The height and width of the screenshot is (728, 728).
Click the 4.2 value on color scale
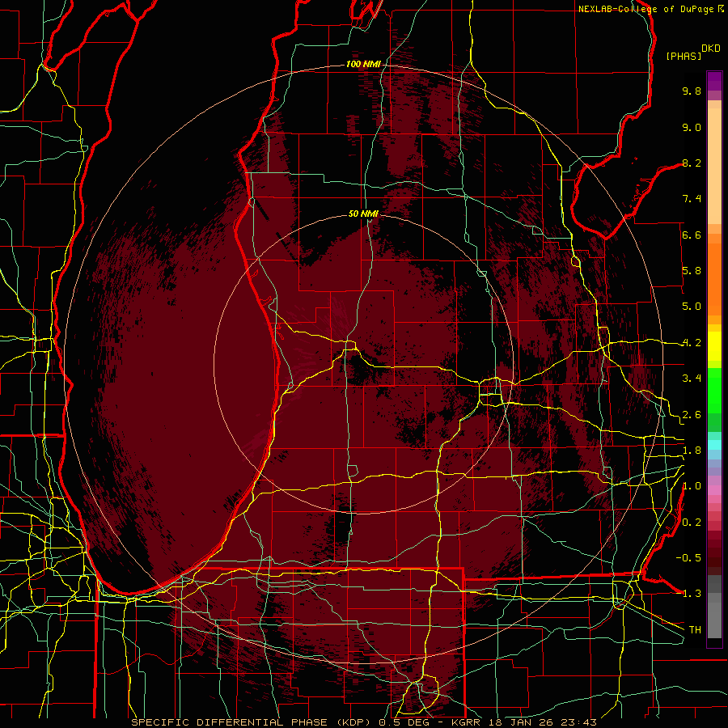692,343
